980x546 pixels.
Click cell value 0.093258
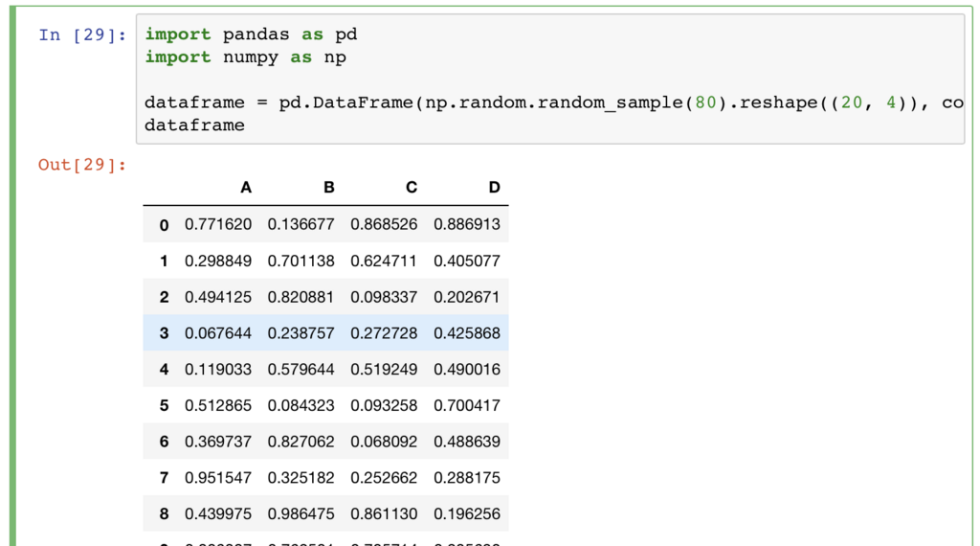(x=384, y=406)
